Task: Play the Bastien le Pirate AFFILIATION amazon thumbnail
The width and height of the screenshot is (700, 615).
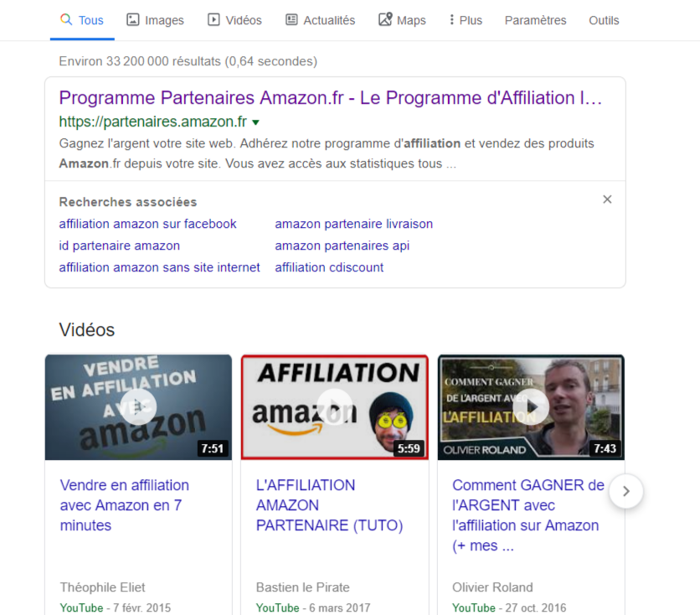Action: pyautogui.click(x=335, y=407)
